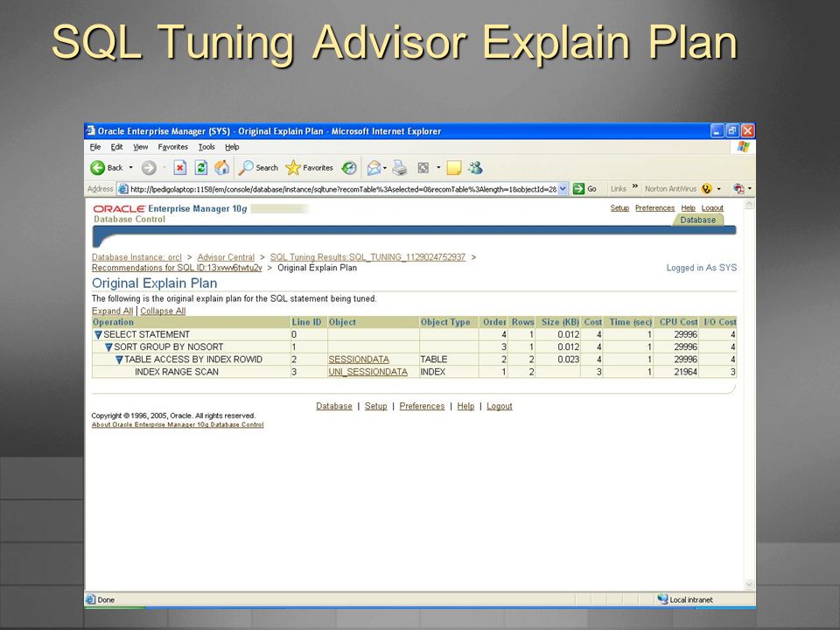Viewport: 840px width, 630px height.
Task: Click the Norton AntiVirus icon
Action: 707,189
